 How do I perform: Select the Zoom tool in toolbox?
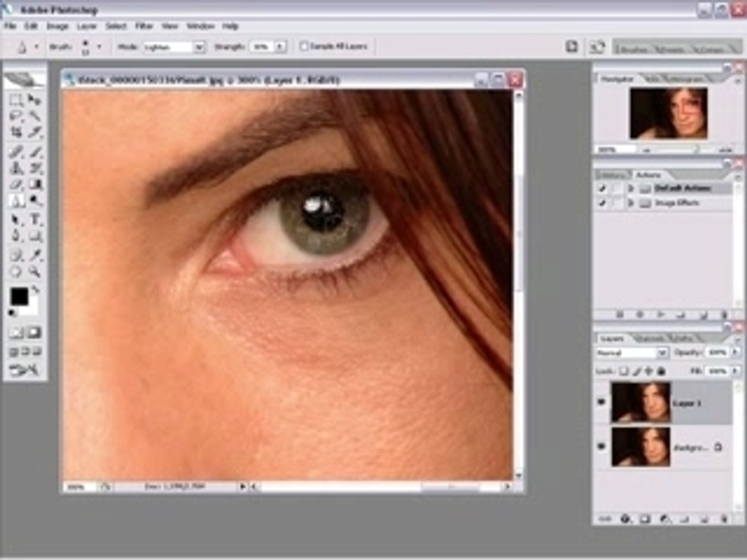pos(35,271)
